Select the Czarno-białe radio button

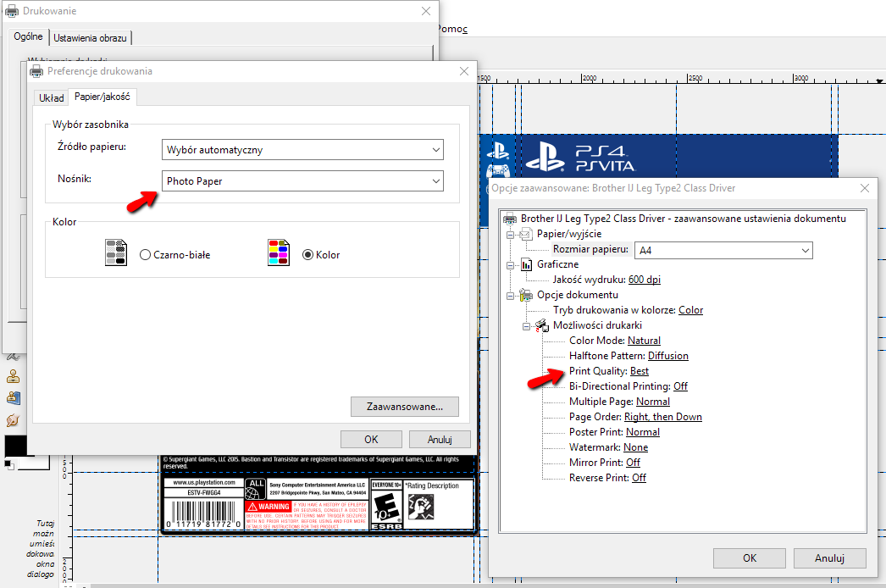pos(146,254)
